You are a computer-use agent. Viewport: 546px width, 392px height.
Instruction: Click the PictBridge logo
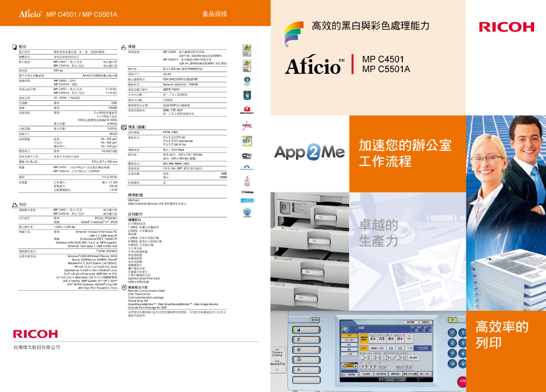[247, 193]
